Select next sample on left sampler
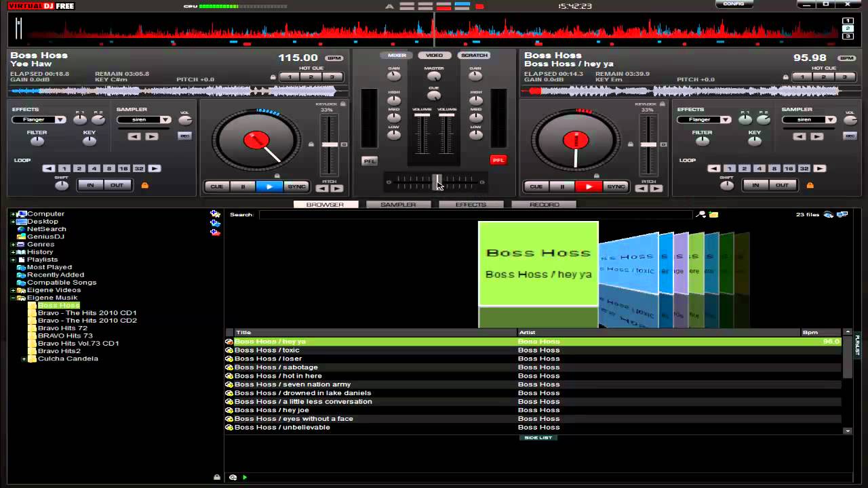The width and height of the screenshot is (868, 488). (151, 136)
